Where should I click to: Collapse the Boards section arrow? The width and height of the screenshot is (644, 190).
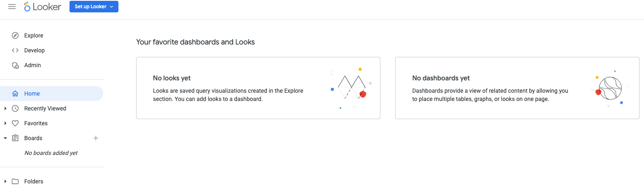click(5, 138)
